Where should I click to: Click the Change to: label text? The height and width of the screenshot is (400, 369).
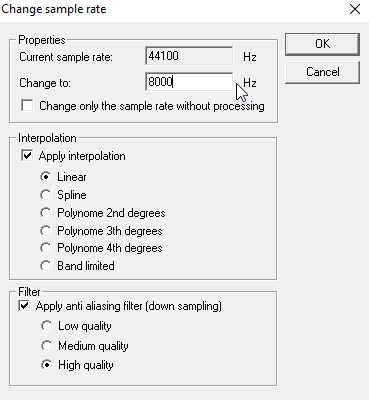[x=45, y=83]
